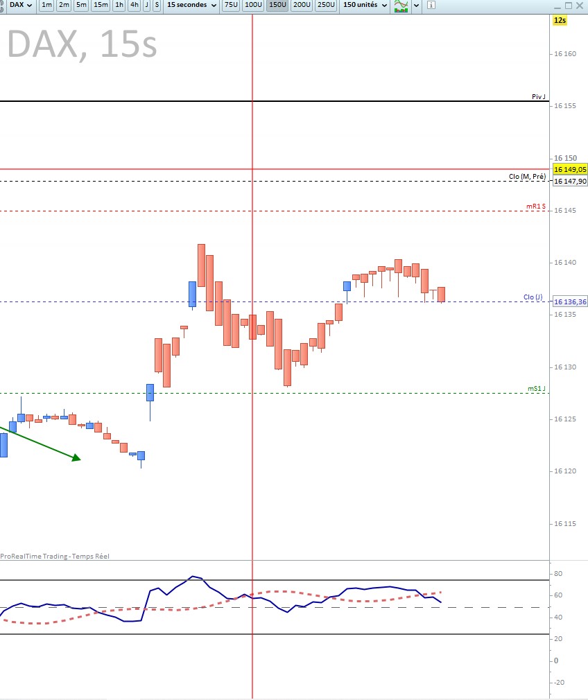Select the 1m timeframe button
Viewport: 588px width, 700px height.
46,5
